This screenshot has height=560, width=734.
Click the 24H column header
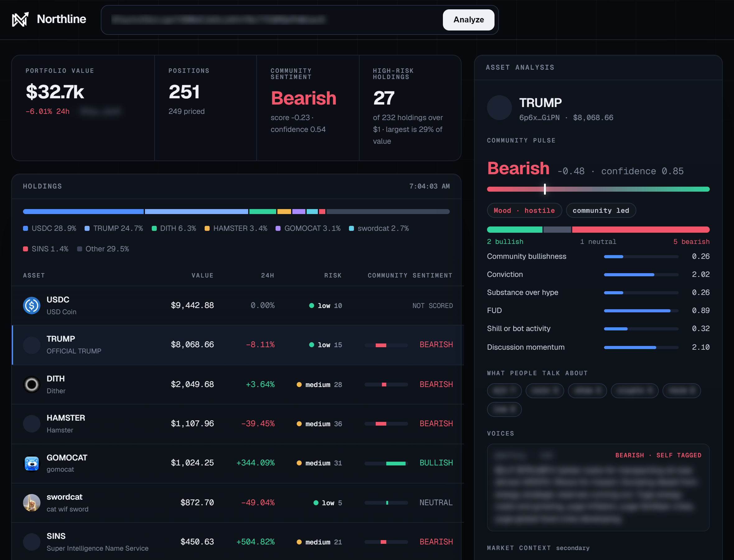pos(267,276)
